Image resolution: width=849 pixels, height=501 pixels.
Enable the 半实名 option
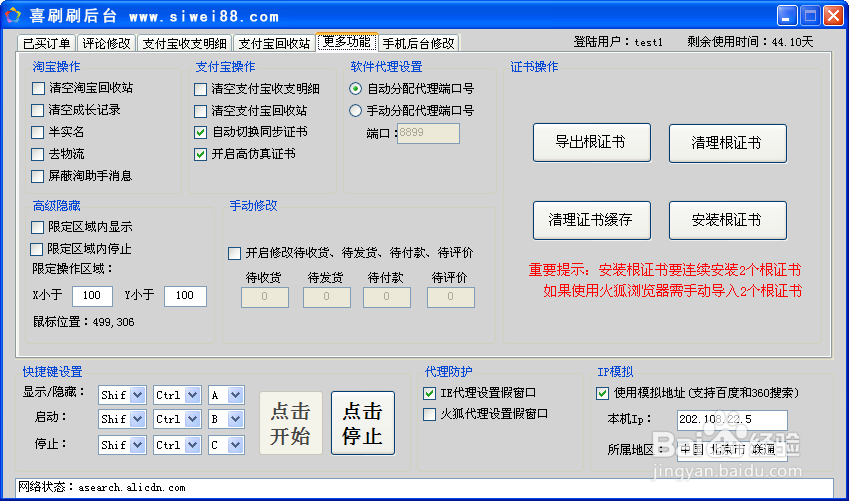pyautogui.click(x=38, y=132)
